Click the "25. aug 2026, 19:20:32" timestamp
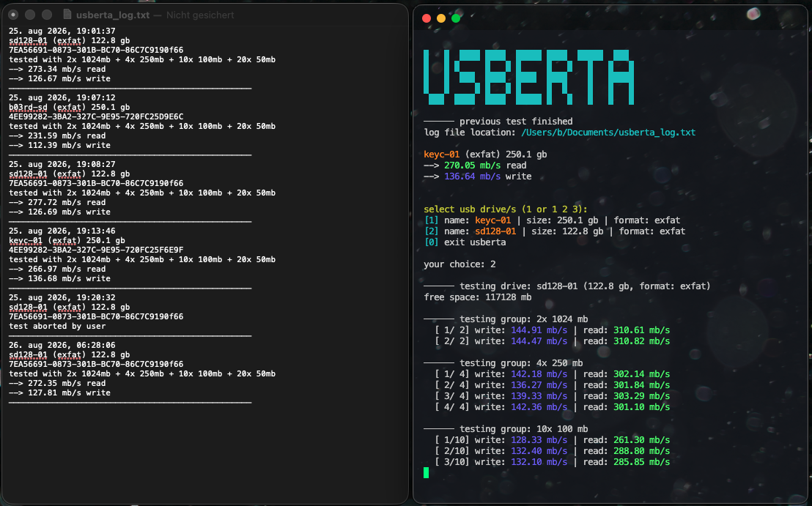Image resolution: width=812 pixels, height=506 pixels. click(x=62, y=297)
